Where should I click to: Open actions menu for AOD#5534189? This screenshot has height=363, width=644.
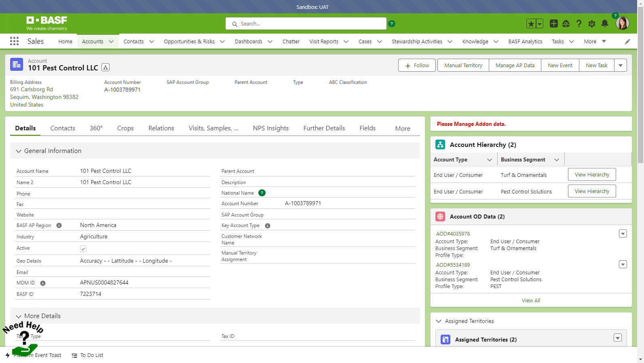pos(623,265)
